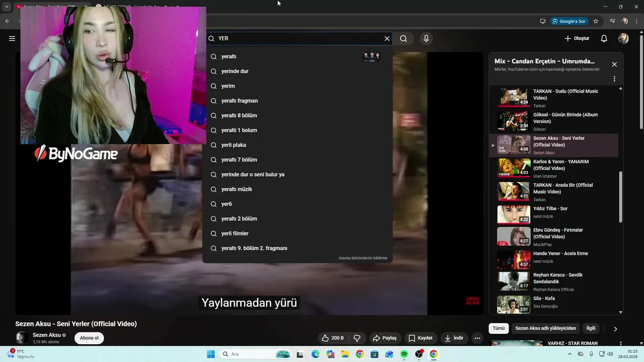Open File Explorer from the taskbar
This screenshot has width=644, height=362.
click(345, 354)
